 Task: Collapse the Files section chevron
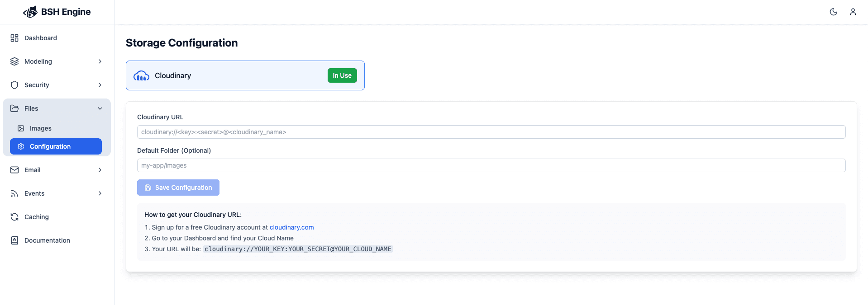(100, 108)
